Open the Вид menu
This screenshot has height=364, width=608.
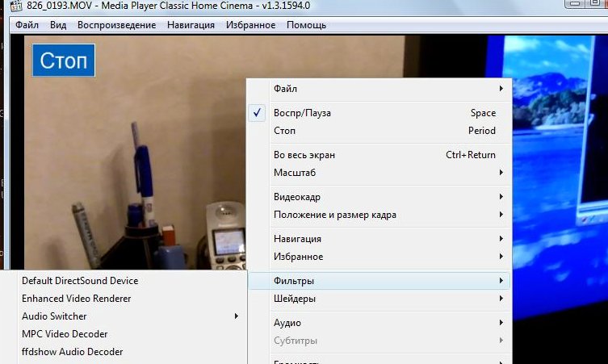coord(58,25)
